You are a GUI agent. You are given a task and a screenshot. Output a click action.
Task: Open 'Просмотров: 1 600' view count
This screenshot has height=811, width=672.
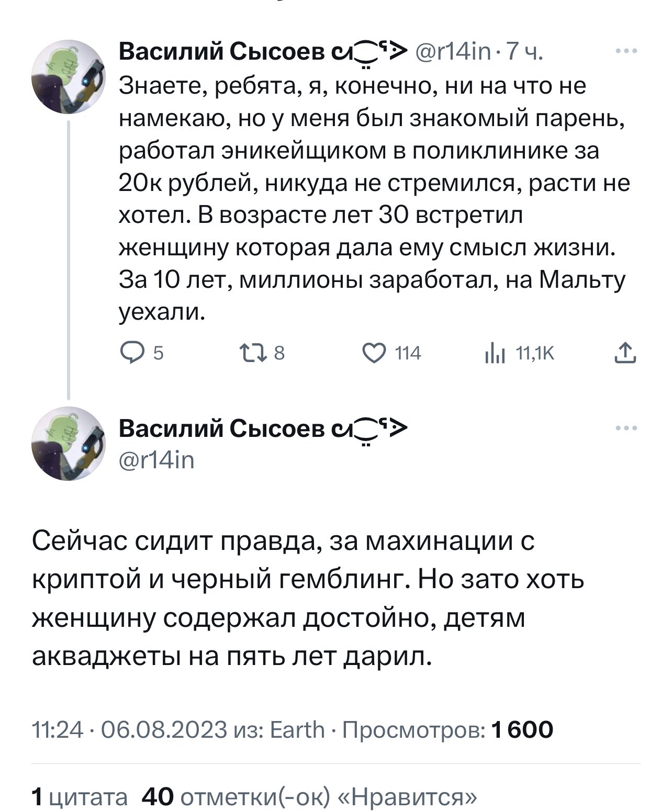tap(447, 729)
